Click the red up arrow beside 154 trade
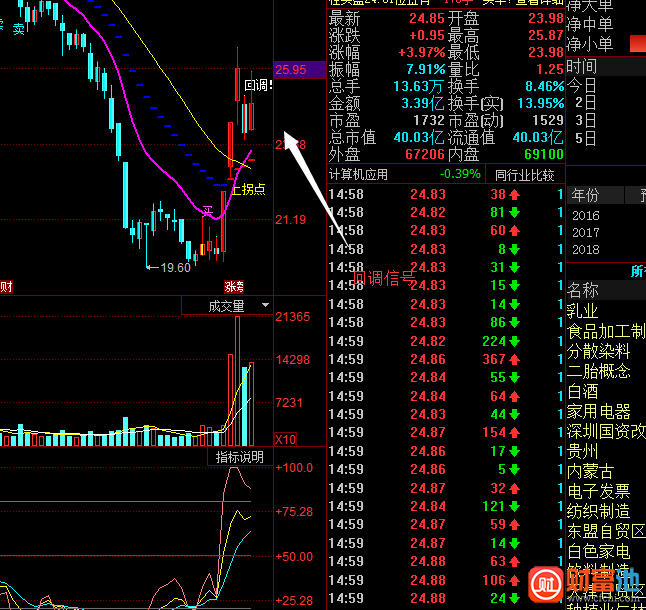Screen dimensions: 646x610 pos(514,432)
